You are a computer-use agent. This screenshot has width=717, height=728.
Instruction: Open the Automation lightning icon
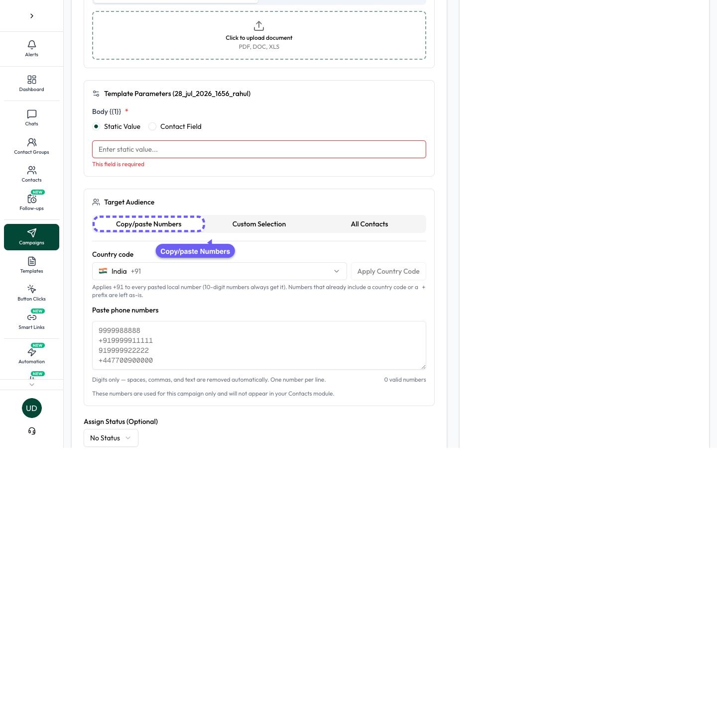click(x=32, y=352)
